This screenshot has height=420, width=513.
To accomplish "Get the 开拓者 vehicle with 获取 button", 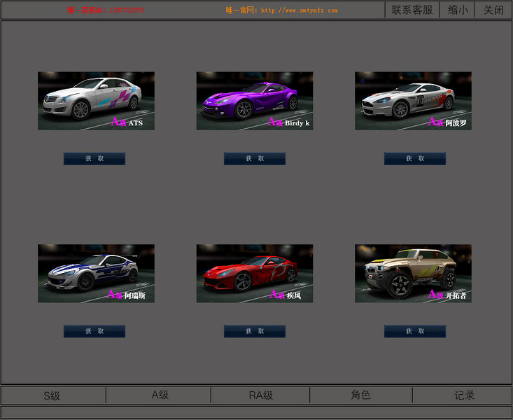I will (x=414, y=331).
